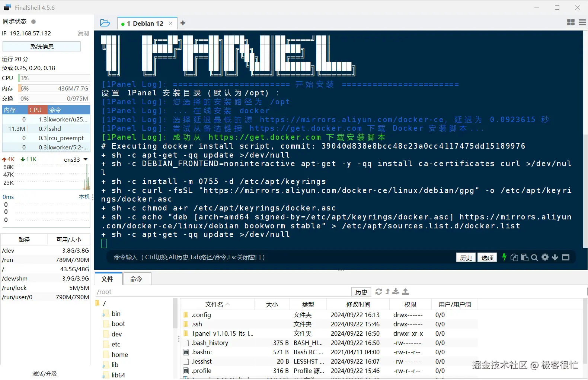Image resolution: width=588 pixels, height=380 pixels.
Task: Sort files by 修改时间 column
Action: [x=358, y=304]
